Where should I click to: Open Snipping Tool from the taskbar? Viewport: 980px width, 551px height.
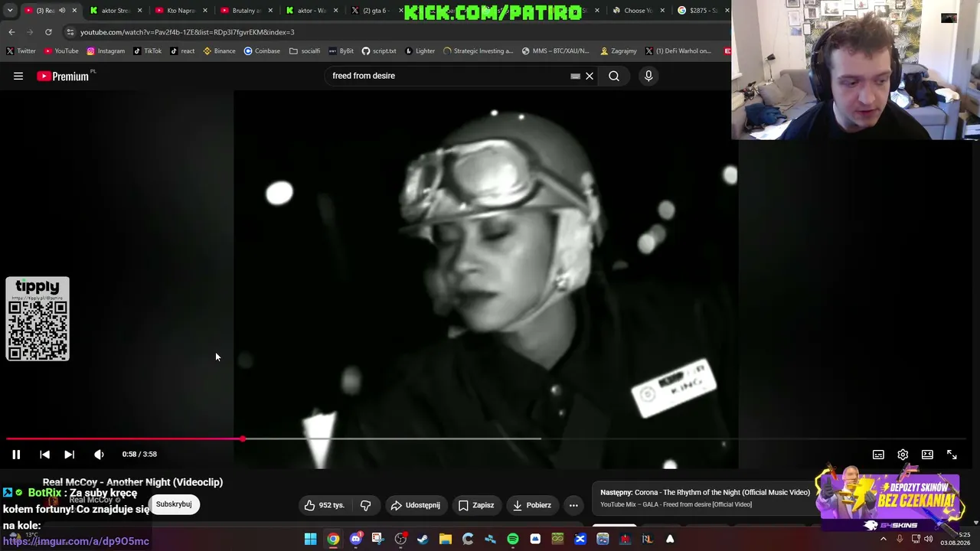coord(377,540)
